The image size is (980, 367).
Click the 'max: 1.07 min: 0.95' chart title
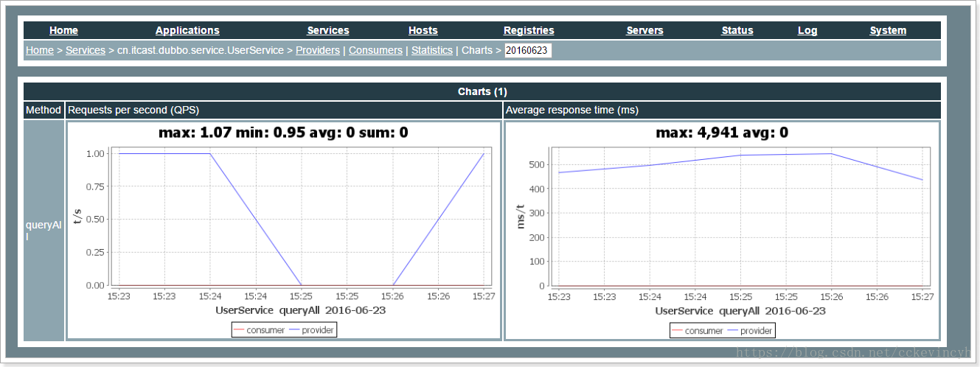tap(284, 133)
